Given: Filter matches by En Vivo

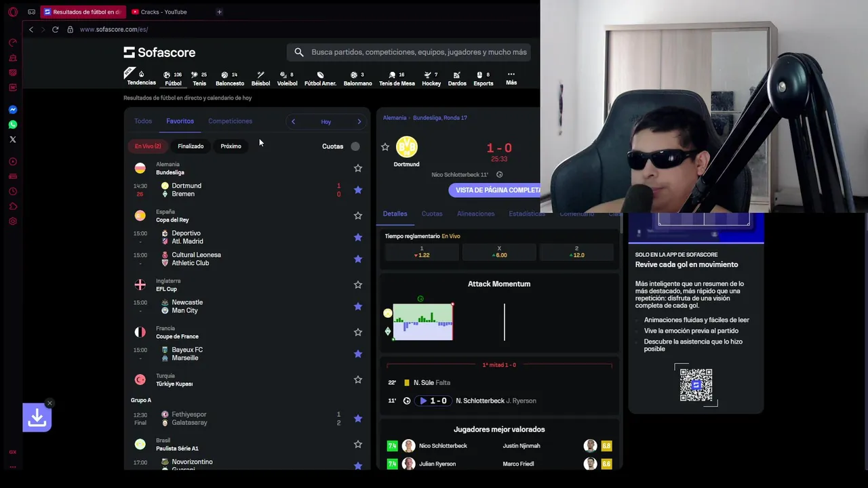Looking at the screenshot, I should [147, 146].
